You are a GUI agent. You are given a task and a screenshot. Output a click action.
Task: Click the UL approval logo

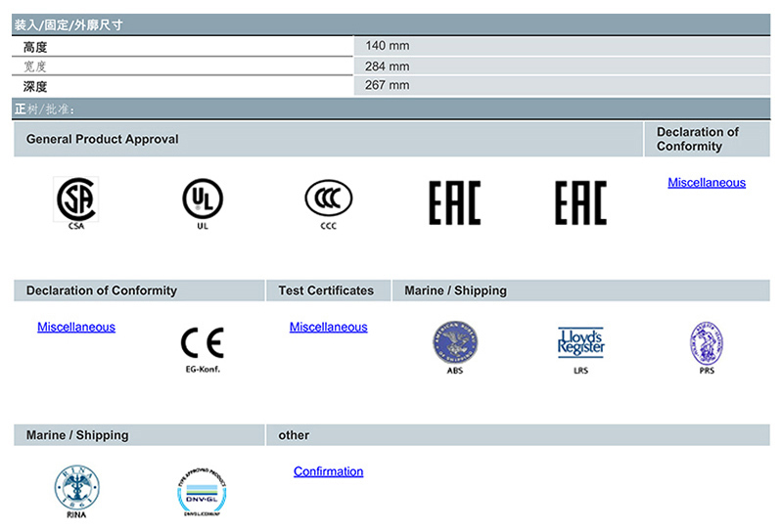click(203, 203)
